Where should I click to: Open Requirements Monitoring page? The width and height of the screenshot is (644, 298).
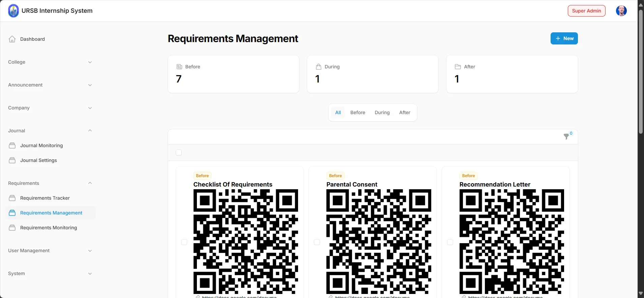click(x=51, y=228)
